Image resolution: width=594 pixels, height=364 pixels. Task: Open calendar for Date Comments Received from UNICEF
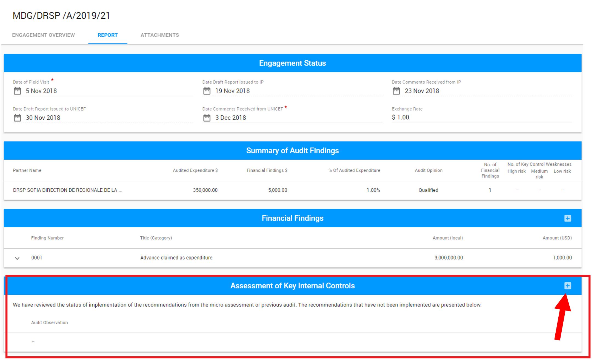coord(207,118)
